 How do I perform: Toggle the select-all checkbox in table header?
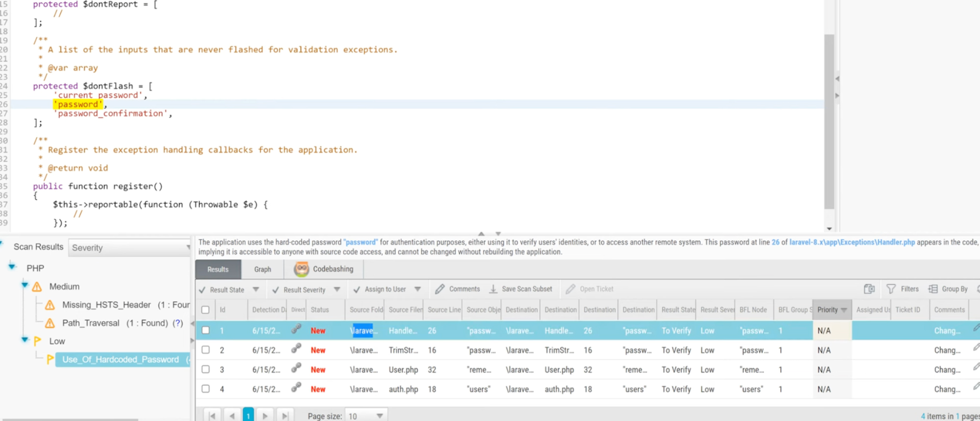pyautogui.click(x=205, y=310)
